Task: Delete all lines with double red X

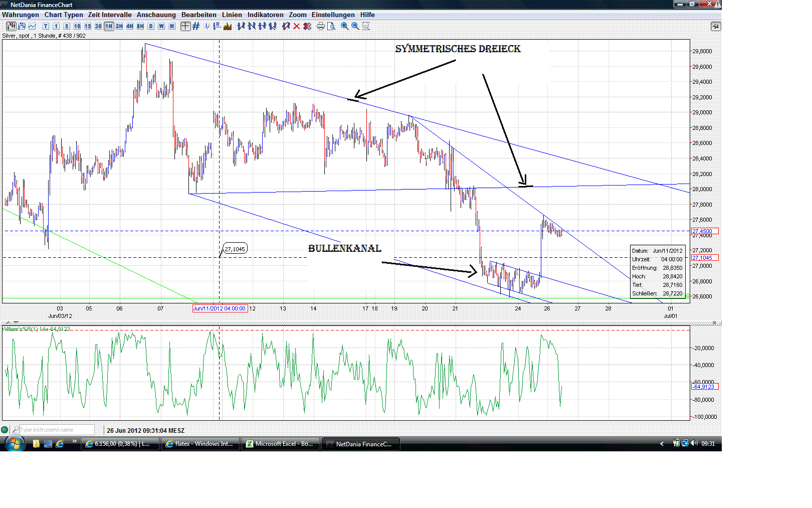Action: [307, 26]
